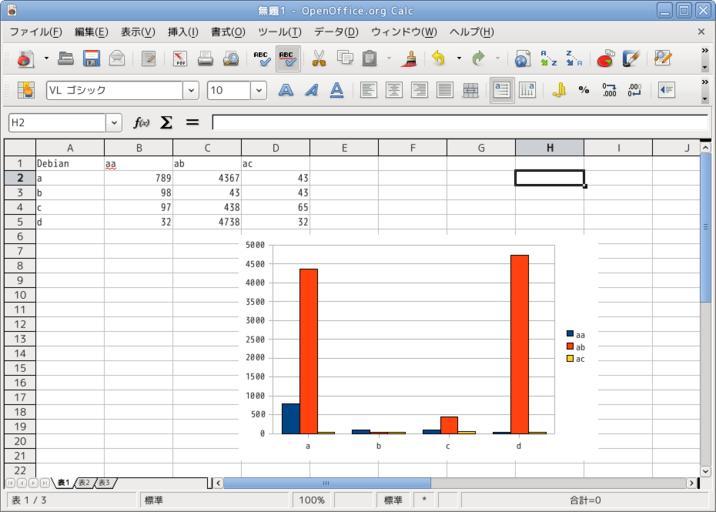Click row header 5
Viewport: 716px width, 512px height.
(x=19, y=222)
